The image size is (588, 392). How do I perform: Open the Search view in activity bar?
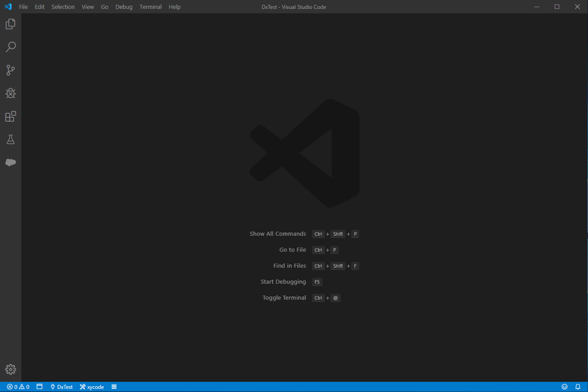(11, 47)
